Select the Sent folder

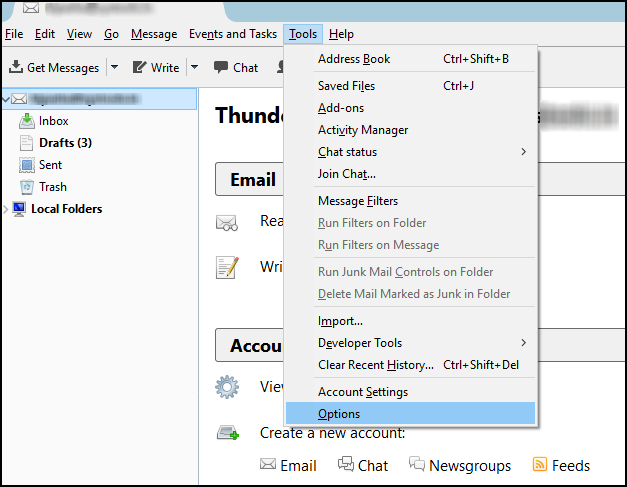pyautogui.click(x=50, y=165)
